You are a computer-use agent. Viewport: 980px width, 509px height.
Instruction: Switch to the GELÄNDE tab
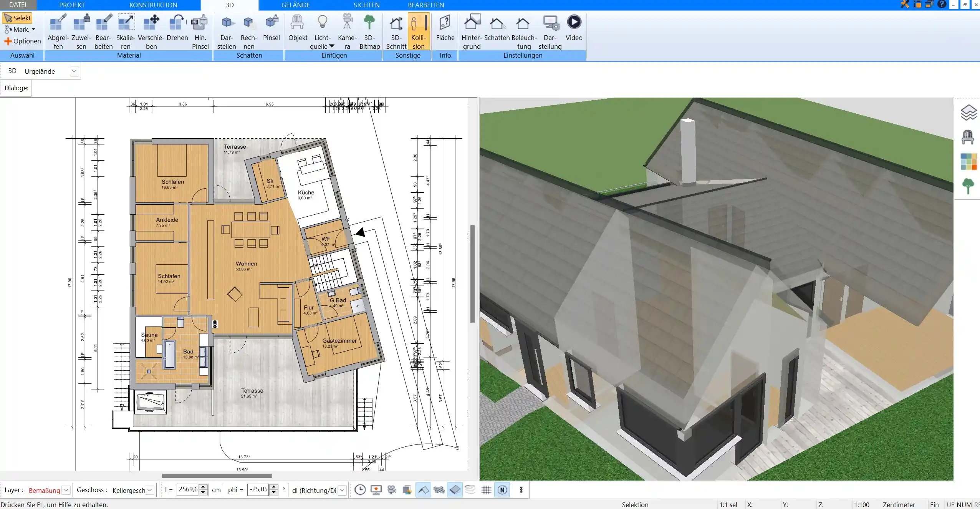click(295, 5)
